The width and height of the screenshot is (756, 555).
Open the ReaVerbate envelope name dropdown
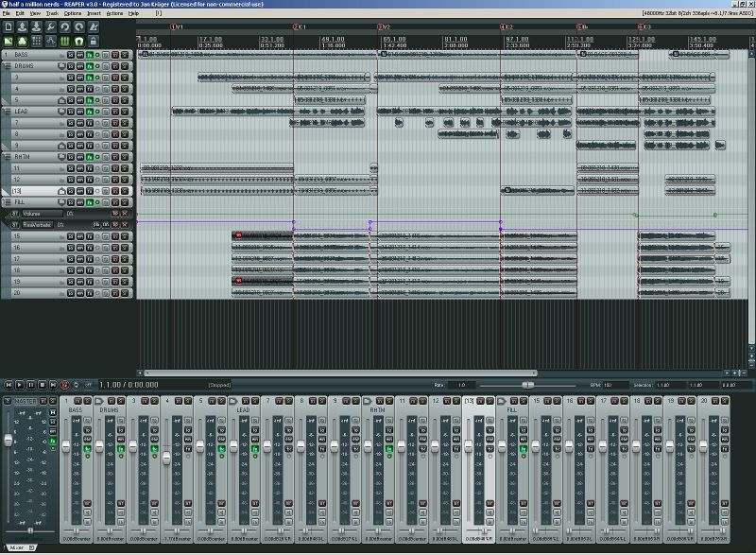tap(37, 225)
